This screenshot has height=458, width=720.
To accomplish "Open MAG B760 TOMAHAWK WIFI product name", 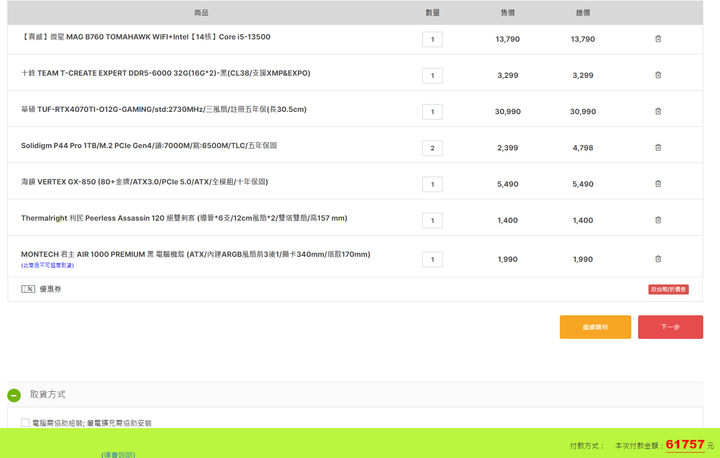I will [x=146, y=37].
